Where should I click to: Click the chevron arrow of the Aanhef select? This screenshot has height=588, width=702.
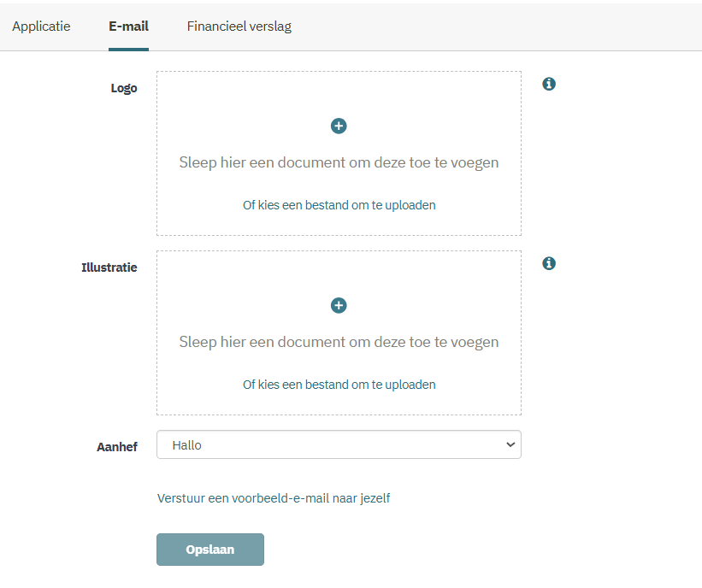(x=510, y=444)
